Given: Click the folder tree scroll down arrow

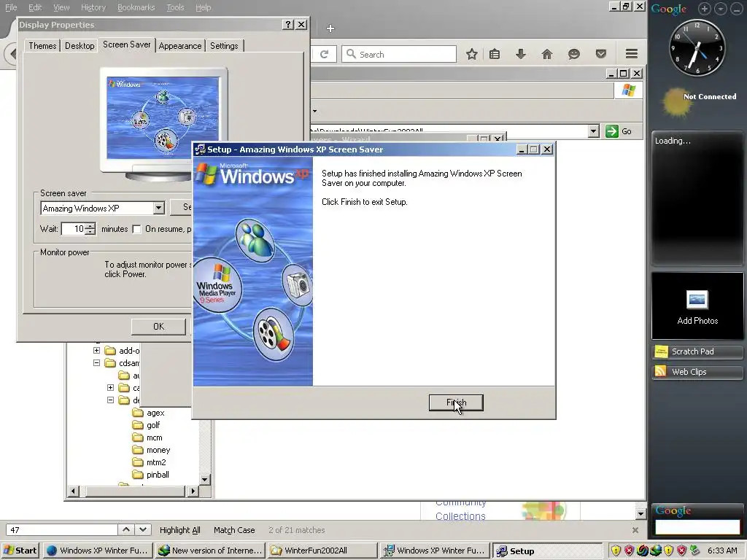Looking at the screenshot, I should [x=205, y=480].
